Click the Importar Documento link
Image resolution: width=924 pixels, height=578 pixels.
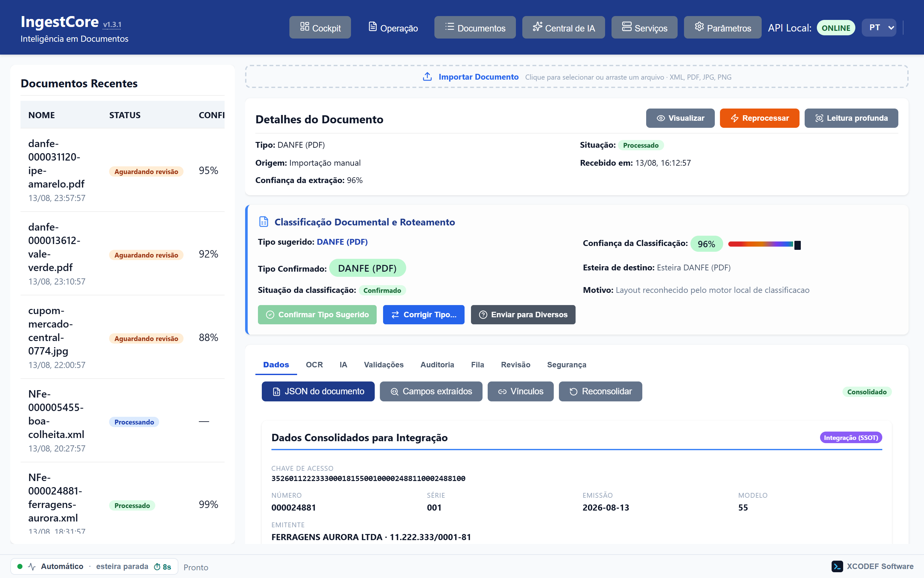(x=478, y=77)
